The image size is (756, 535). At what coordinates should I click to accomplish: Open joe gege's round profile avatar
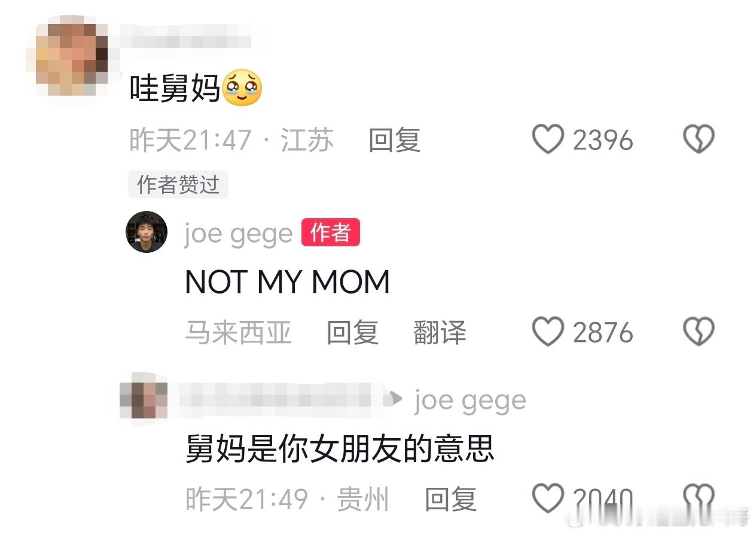(146, 232)
